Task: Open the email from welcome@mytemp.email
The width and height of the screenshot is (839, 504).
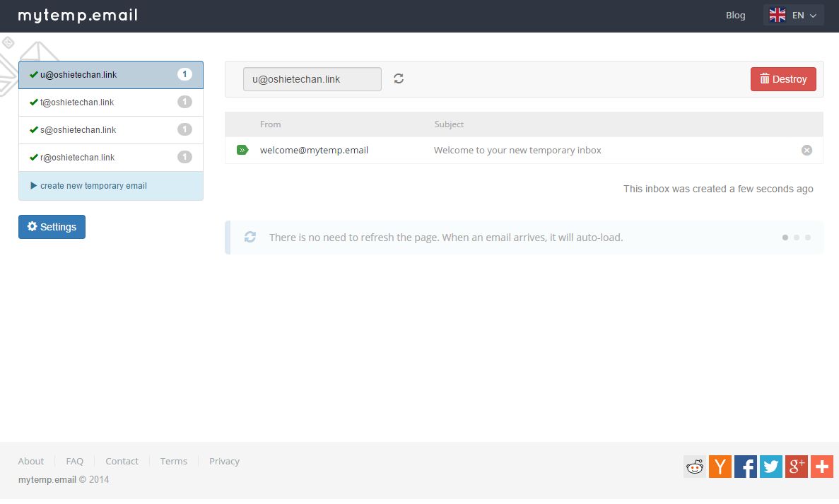Action: point(314,151)
